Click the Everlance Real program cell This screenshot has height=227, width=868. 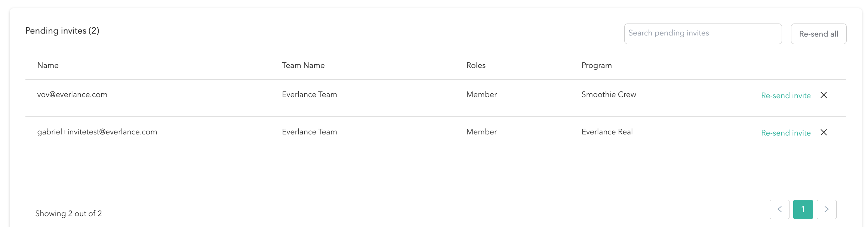pyautogui.click(x=607, y=132)
